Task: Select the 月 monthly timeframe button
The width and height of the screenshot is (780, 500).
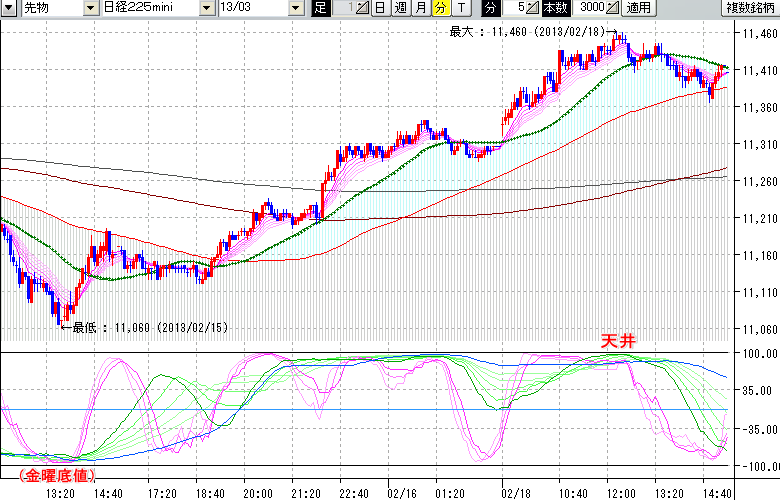Action: 420,8
